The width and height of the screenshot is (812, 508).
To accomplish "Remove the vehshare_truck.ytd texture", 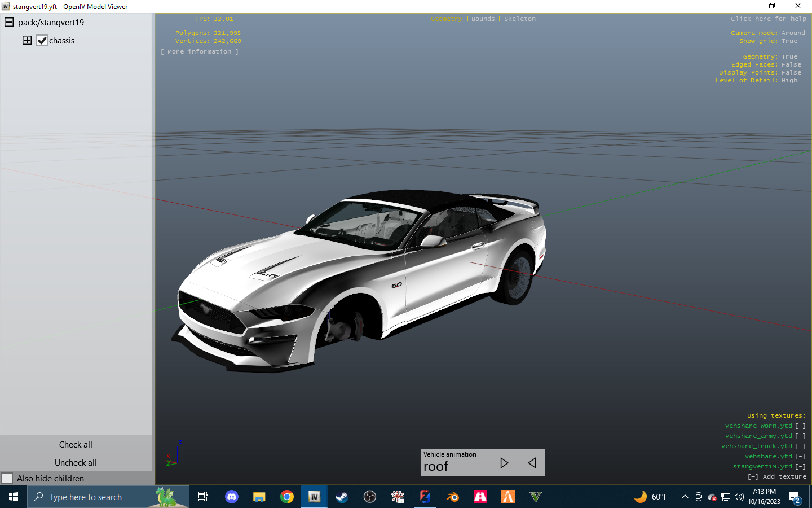I will (x=800, y=446).
